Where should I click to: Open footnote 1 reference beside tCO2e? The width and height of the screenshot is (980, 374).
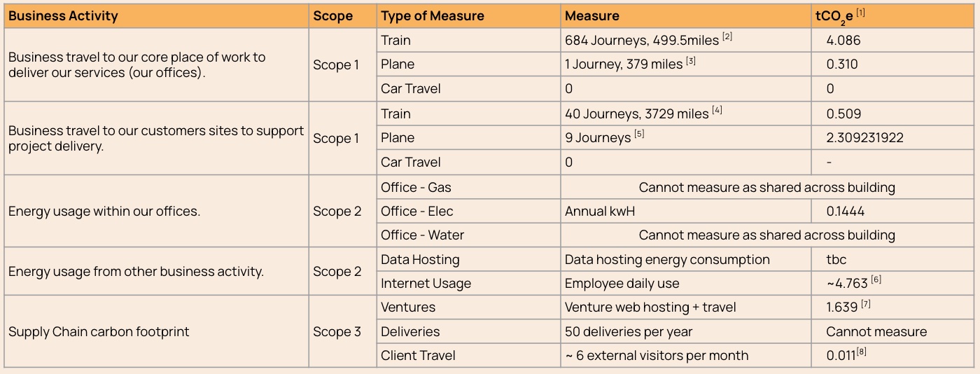tap(860, 12)
